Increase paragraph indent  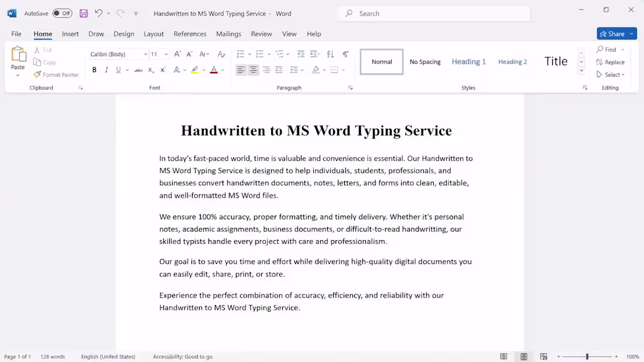pos(314,54)
